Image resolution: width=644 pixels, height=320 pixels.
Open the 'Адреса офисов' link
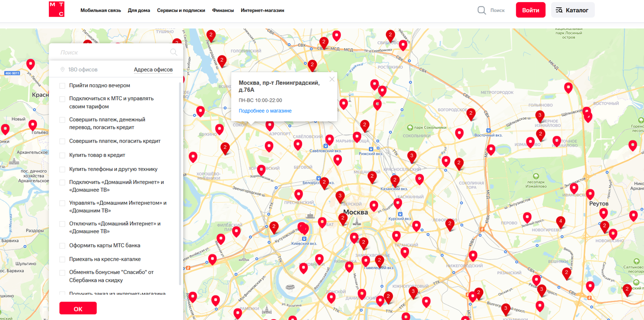point(153,70)
